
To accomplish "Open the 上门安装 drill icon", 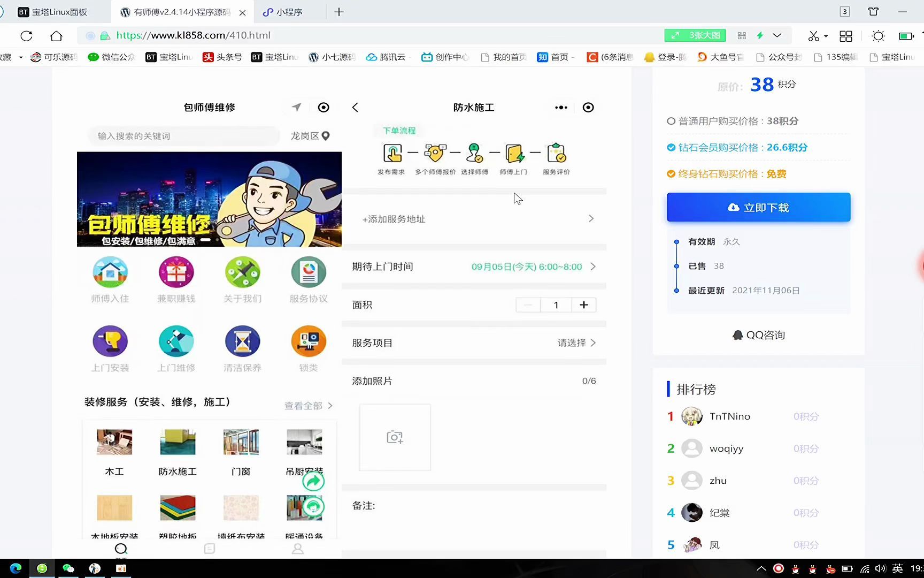I will [x=110, y=341].
